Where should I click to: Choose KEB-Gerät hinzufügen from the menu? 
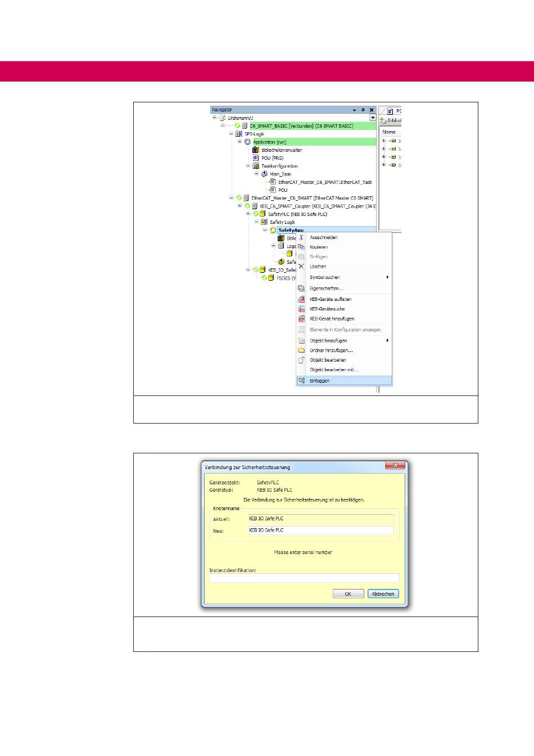coord(344,319)
